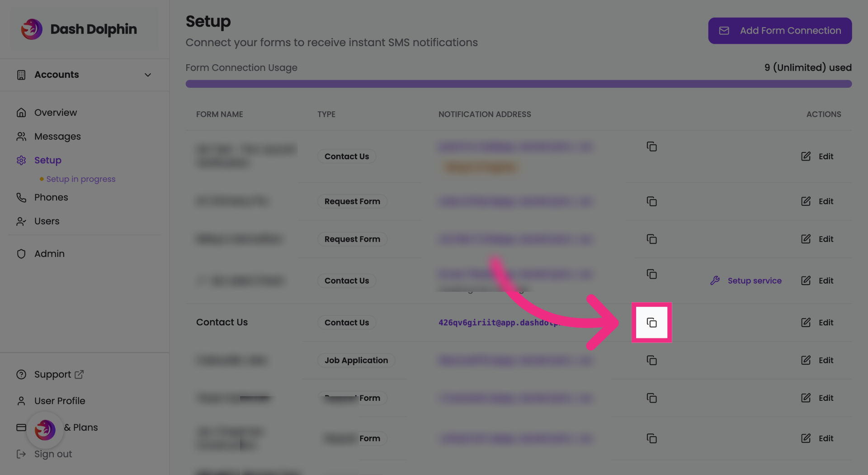Click the Messages people icon
The image size is (868, 475).
(21, 137)
